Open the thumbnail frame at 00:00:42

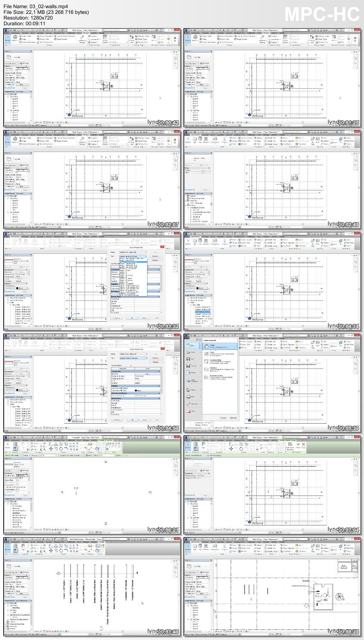coord(92,78)
